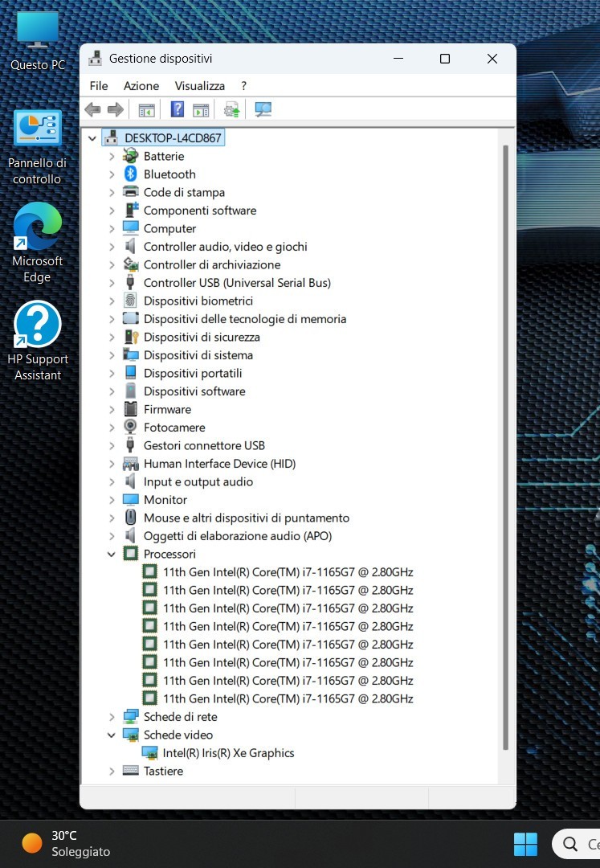Expand the Monitor category
The height and width of the screenshot is (868, 600).
tap(112, 500)
